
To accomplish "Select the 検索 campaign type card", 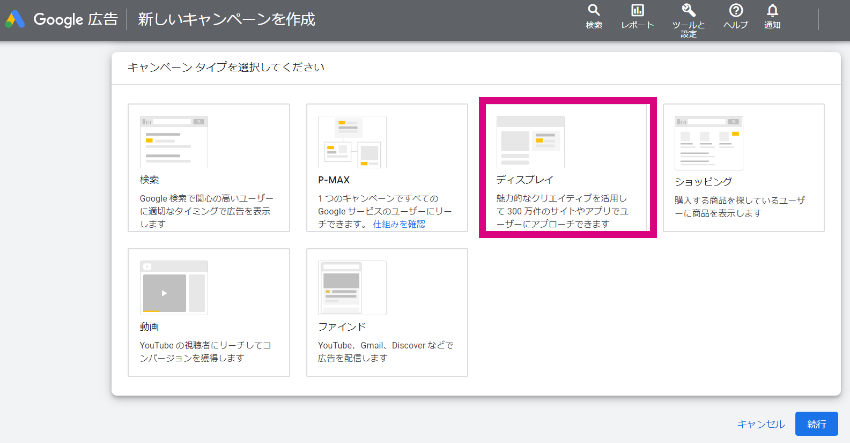I will [209, 168].
